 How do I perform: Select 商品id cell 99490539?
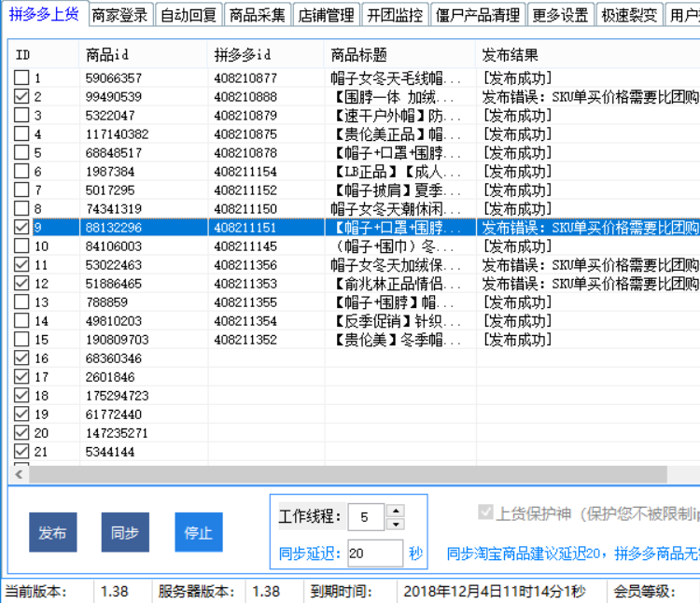click(x=114, y=97)
